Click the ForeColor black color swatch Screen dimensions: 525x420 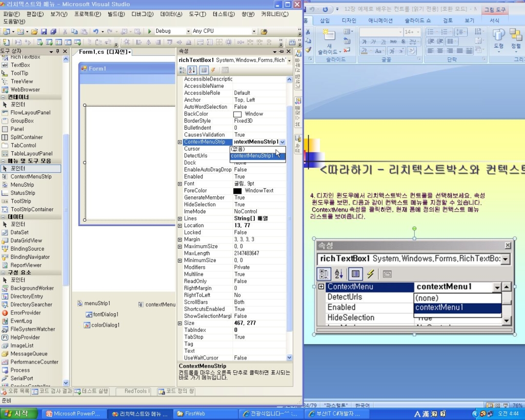237,191
